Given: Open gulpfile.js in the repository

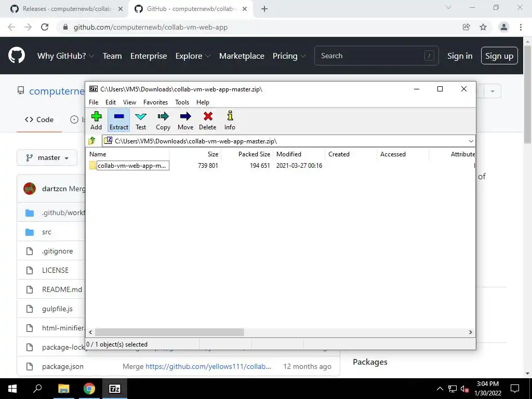Looking at the screenshot, I should coord(57,309).
